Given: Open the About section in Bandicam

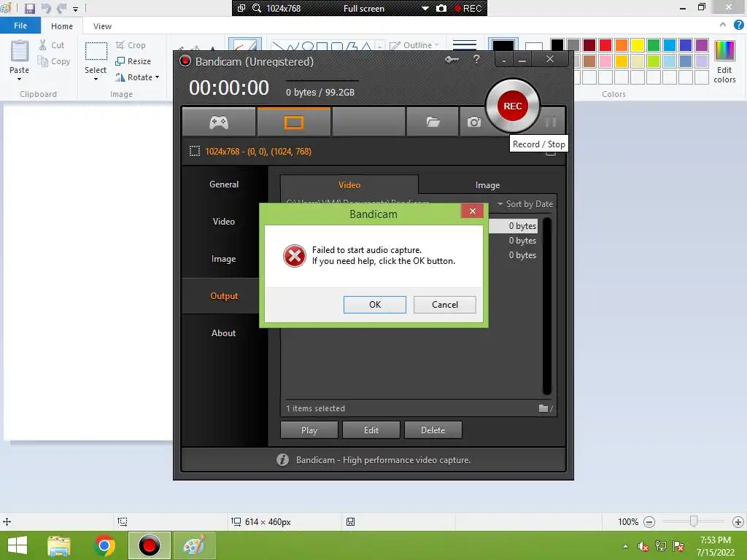Looking at the screenshot, I should (224, 332).
